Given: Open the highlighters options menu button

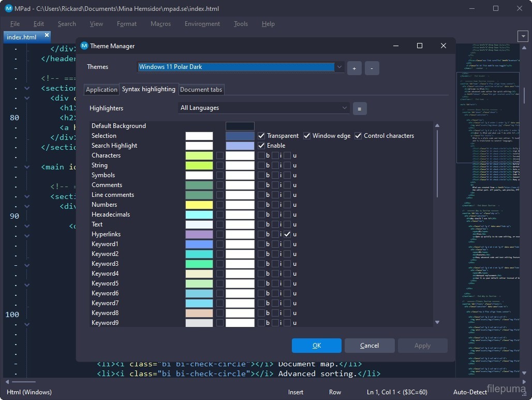Looking at the screenshot, I should coord(360,108).
